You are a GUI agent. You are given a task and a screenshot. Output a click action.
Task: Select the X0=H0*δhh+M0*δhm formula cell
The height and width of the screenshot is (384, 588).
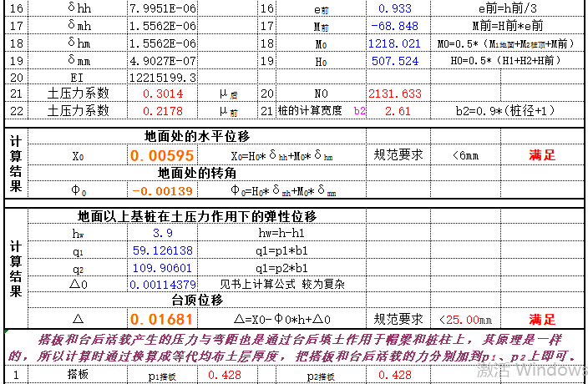281,155
